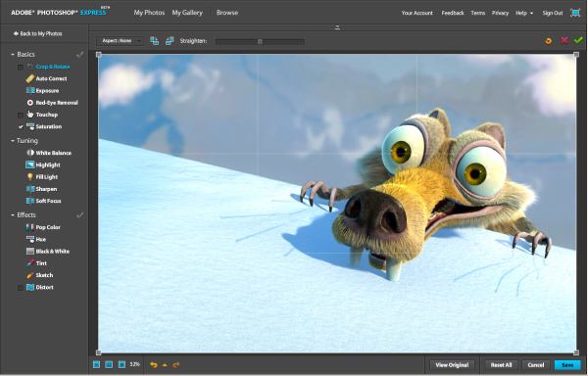Screen dimensions: 588x376
Task: Click the Touchup hand icon
Action: coord(30,115)
